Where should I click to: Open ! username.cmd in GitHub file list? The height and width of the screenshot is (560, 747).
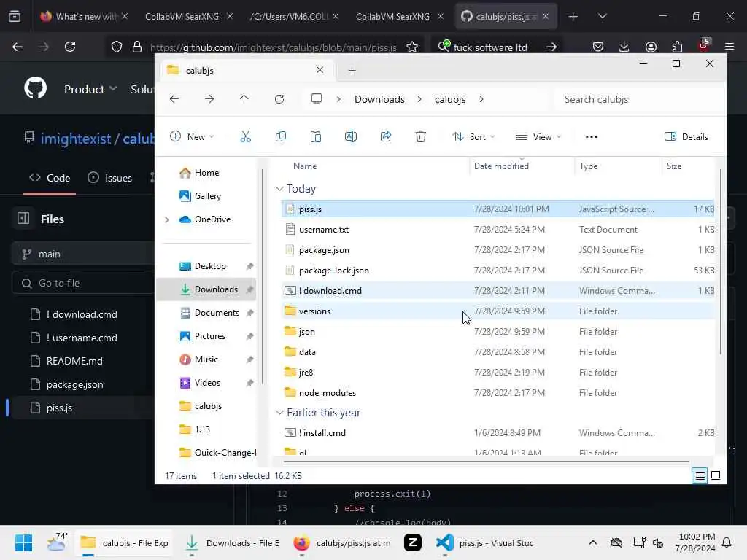82,338
